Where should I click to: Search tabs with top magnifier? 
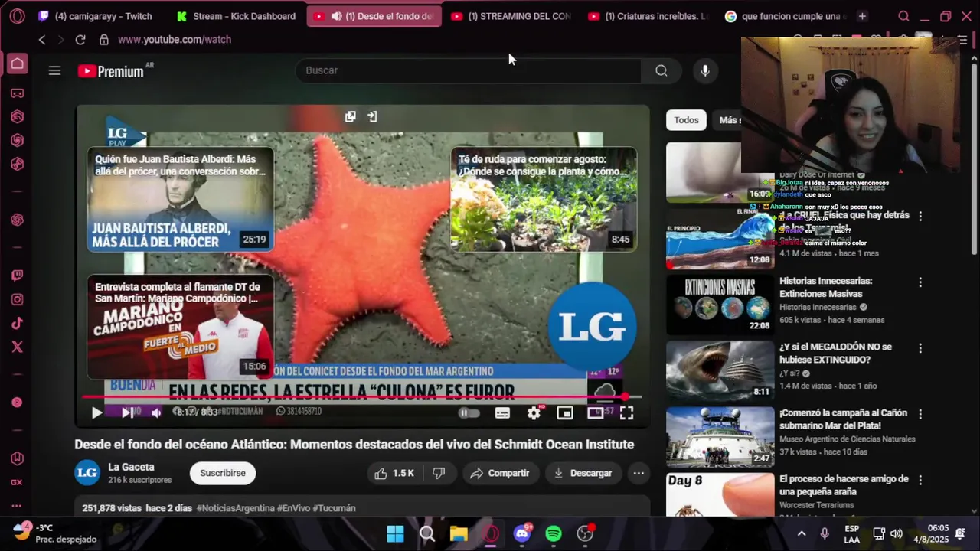pyautogui.click(x=903, y=16)
